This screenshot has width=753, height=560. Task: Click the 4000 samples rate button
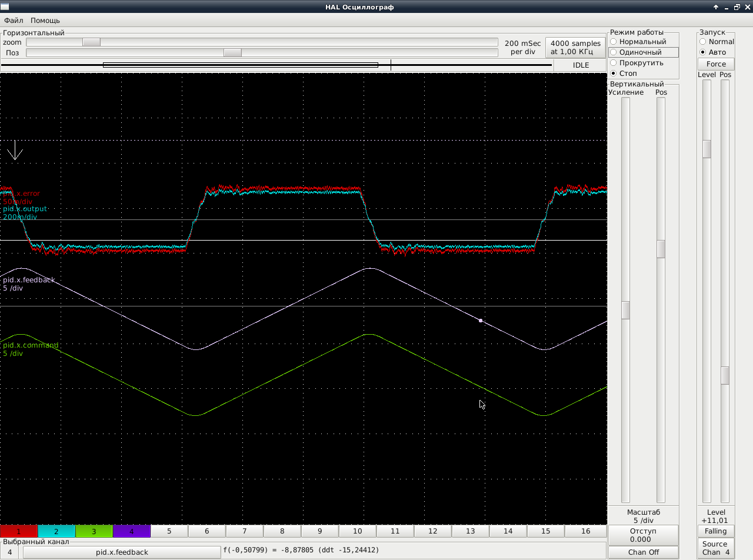click(575, 48)
